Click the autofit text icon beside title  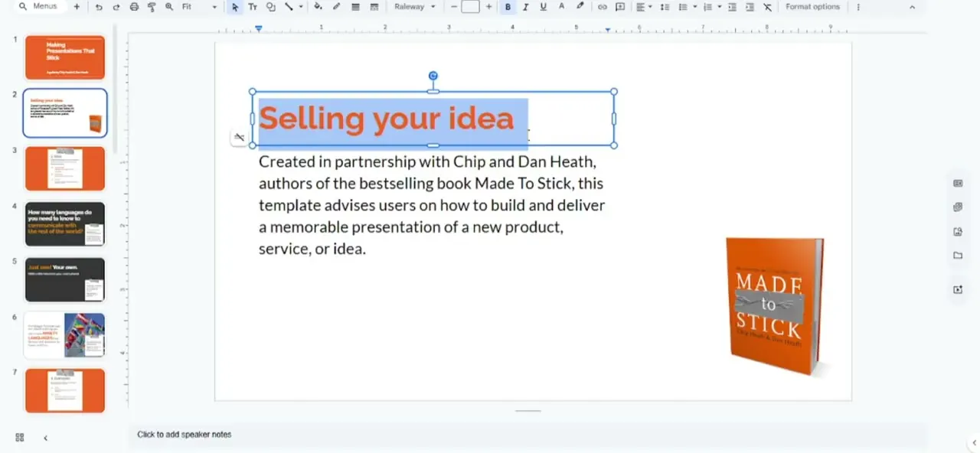pyautogui.click(x=240, y=138)
